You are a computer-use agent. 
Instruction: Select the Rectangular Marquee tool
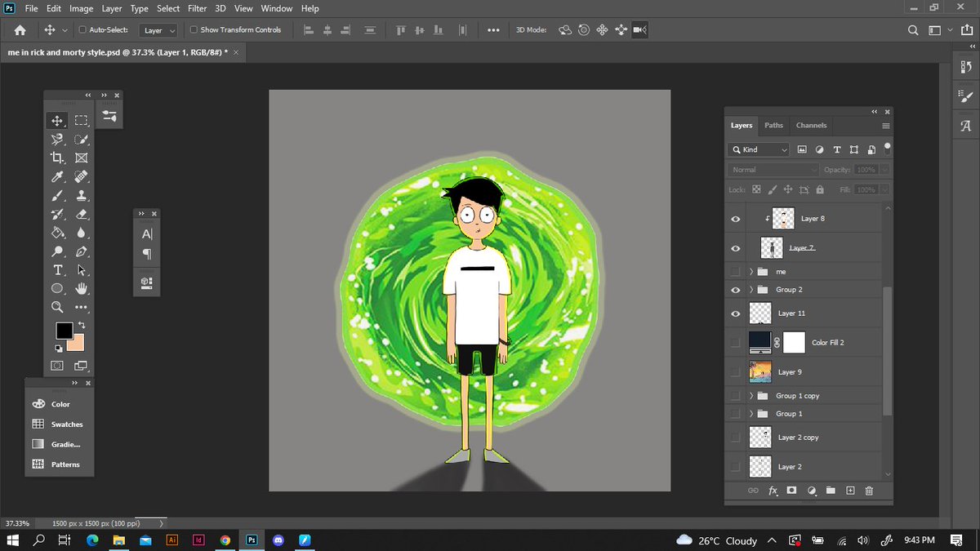click(x=81, y=121)
